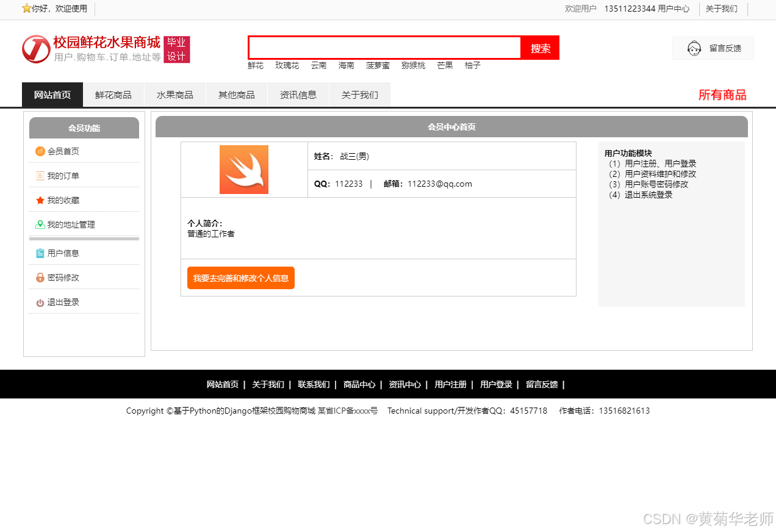Click 用户登录 in the footer bar
Screen dimensions: 776x532
pyautogui.click(x=496, y=384)
